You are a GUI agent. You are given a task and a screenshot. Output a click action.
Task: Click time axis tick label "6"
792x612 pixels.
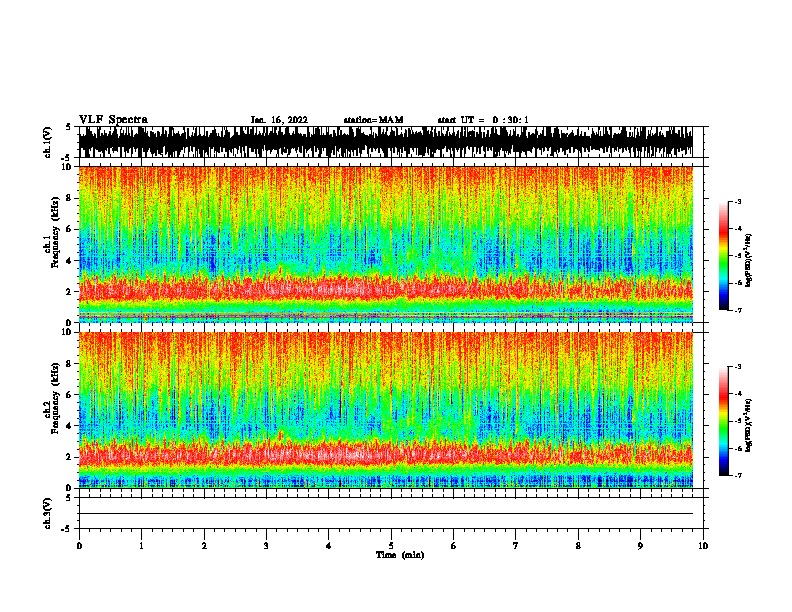tap(454, 546)
